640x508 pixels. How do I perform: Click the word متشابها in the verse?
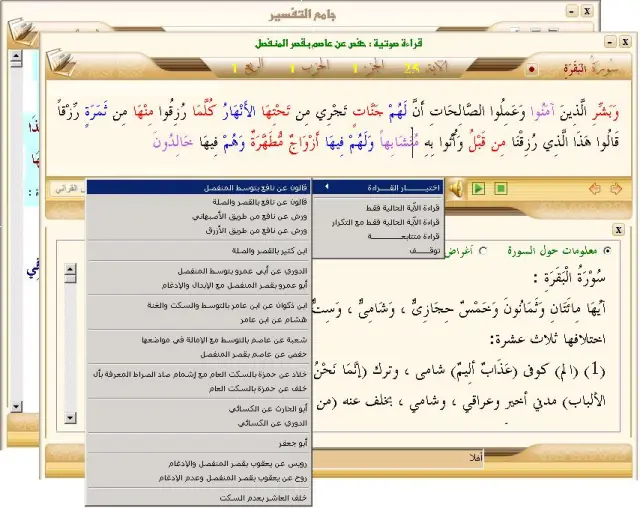pyautogui.click(x=398, y=142)
